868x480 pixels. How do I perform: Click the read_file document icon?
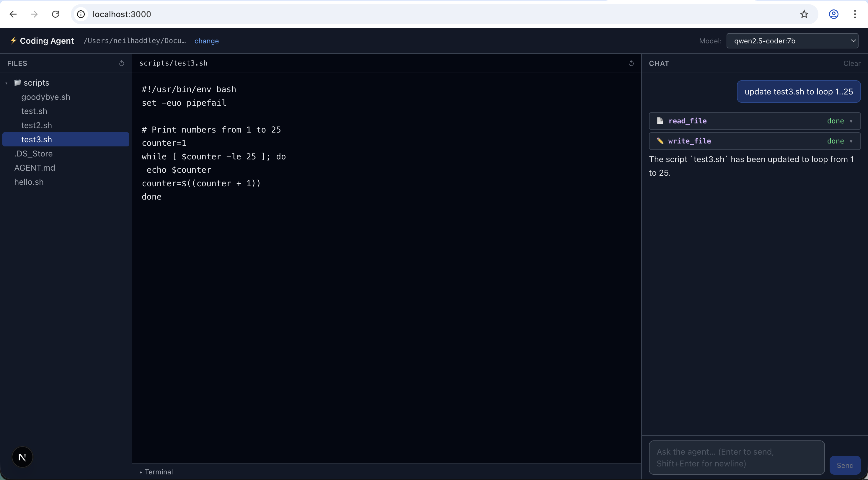(660, 121)
